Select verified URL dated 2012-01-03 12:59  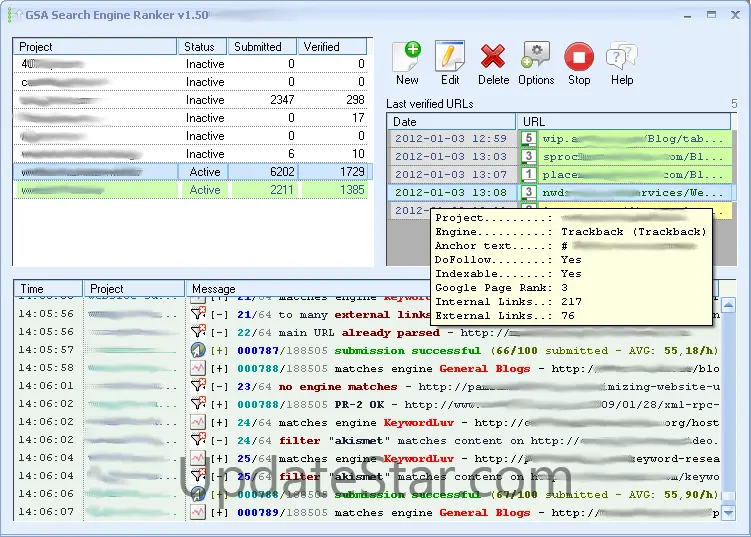(451, 139)
